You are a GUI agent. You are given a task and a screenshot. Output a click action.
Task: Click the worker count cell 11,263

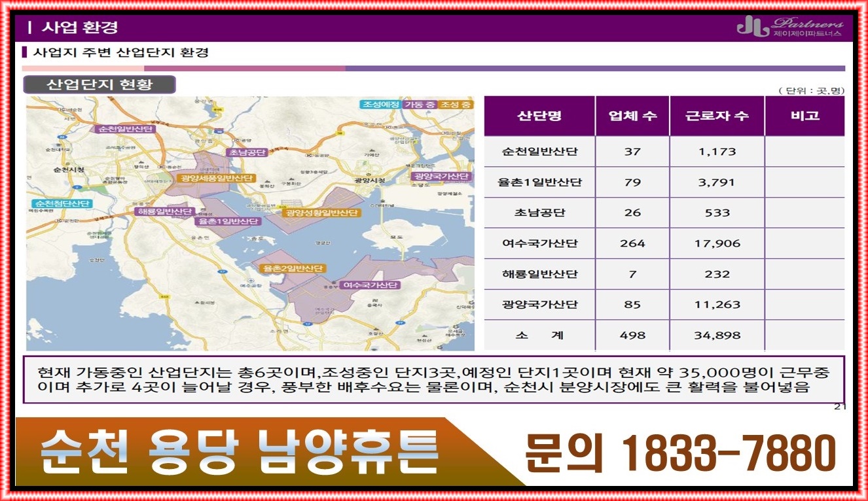click(x=717, y=305)
